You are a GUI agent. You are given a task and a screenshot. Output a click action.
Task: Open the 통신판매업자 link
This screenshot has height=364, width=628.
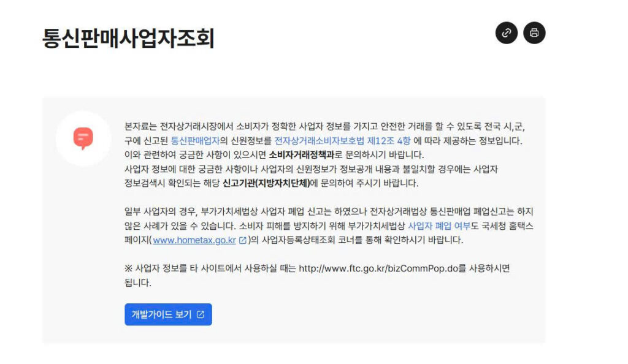196,141
